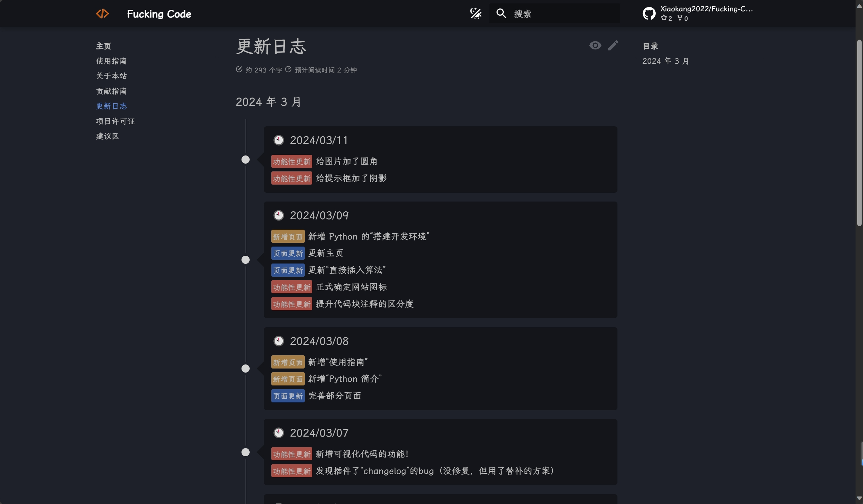Open 主页 in the sidebar
The image size is (863, 504).
103,46
